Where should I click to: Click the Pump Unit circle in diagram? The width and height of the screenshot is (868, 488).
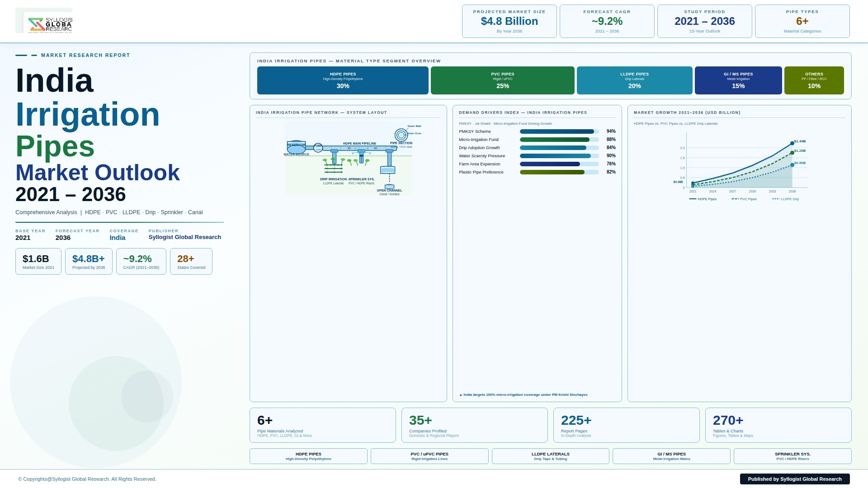[318, 148]
